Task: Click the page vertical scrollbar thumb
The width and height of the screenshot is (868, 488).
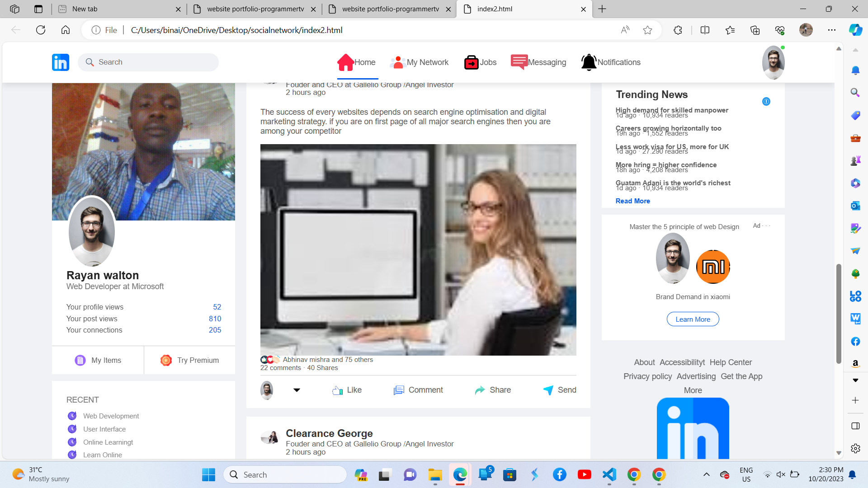Action: [x=839, y=313]
